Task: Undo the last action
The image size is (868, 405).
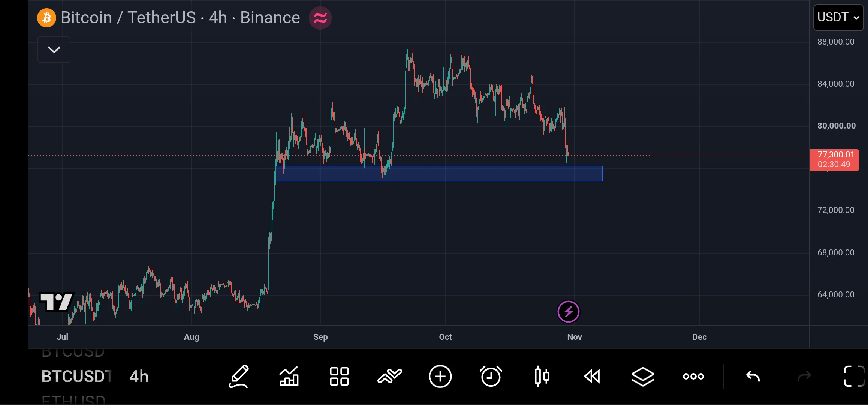Action: [x=753, y=376]
